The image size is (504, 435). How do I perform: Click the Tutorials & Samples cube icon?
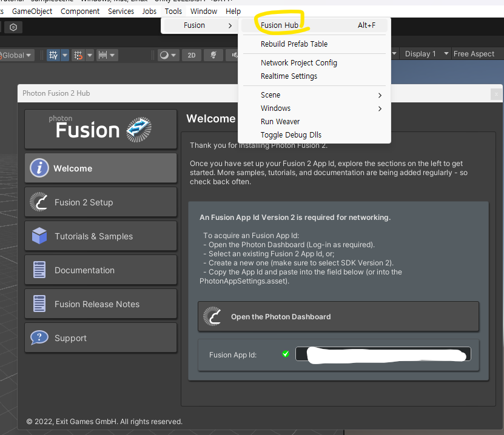(x=39, y=236)
